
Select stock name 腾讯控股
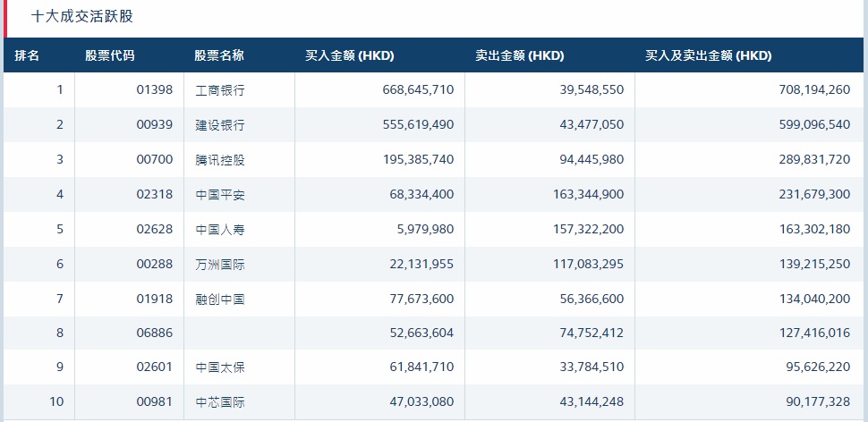220,160
